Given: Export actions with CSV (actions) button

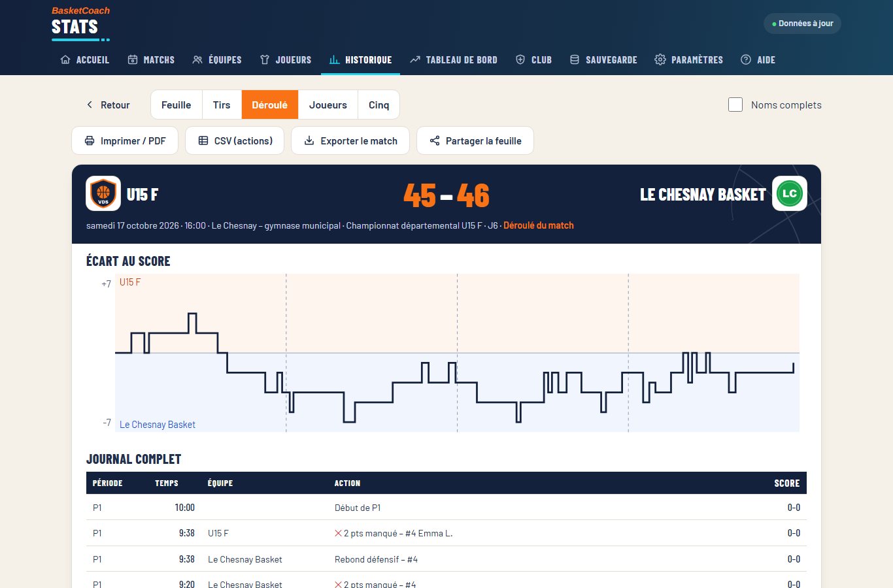Looking at the screenshot, I should pos(235,140).
